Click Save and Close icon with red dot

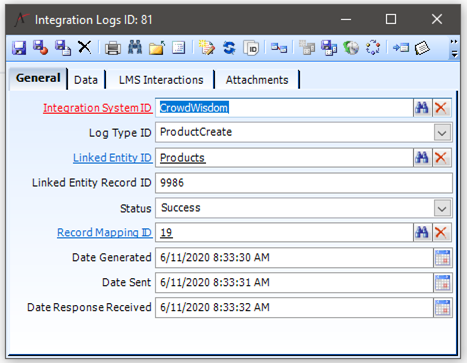click(x=41, y=48)
